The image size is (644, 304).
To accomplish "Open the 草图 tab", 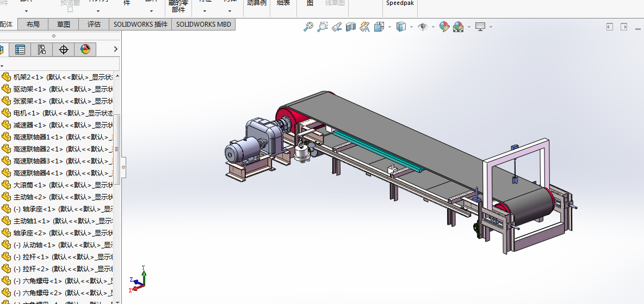I will pyautogui.click(x=63, y=25).
